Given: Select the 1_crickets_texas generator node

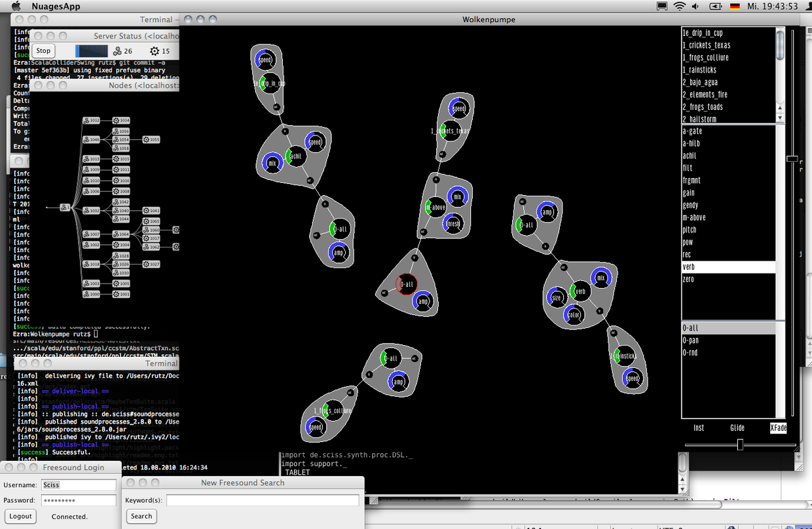Looking at the screenshot, I should pos(451,130).
